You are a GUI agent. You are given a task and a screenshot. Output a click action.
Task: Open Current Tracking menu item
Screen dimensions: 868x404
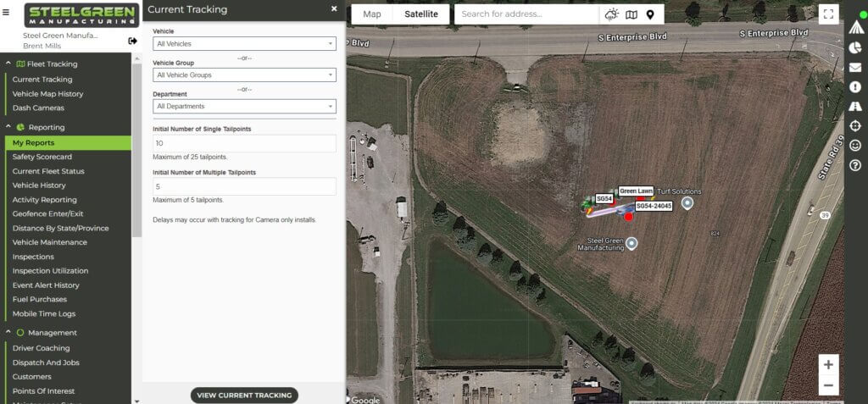tap(42, 80)
